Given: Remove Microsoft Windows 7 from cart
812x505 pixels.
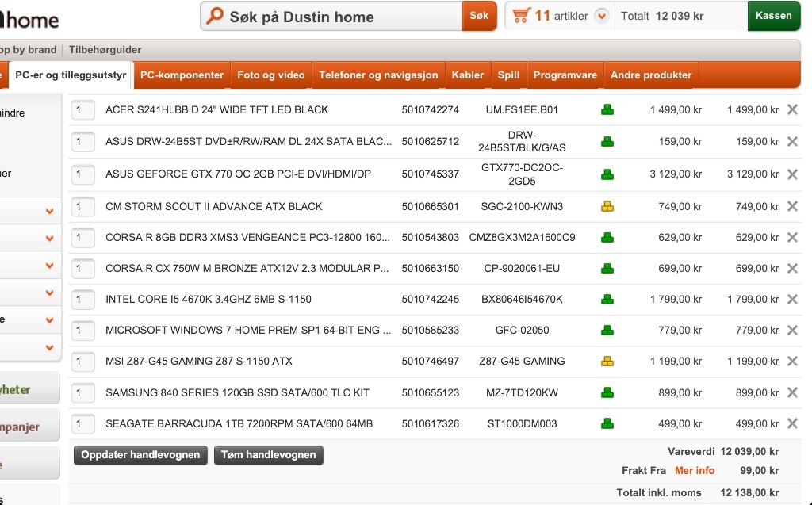Looking at the screenshot, I should pyautogui.click(x=792, y=330).
